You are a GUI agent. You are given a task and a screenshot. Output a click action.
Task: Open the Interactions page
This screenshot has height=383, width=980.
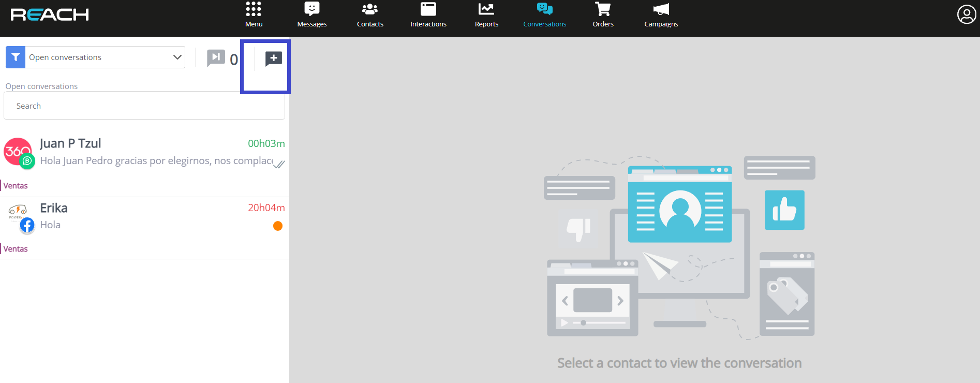tap(428, 14)
